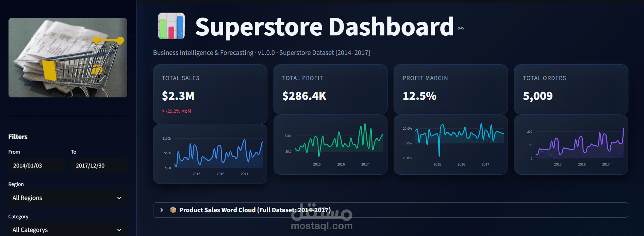Image resolution: width=644 pixels, height=236 pixels.
Task: Click the 12.5% profit margin value
Action: point(419,96)
